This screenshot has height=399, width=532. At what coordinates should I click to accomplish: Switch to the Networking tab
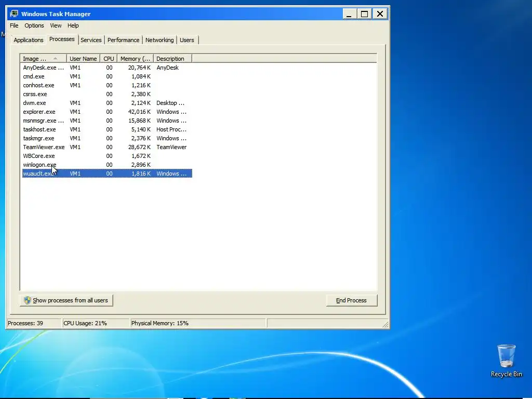(x=159, y=40)
